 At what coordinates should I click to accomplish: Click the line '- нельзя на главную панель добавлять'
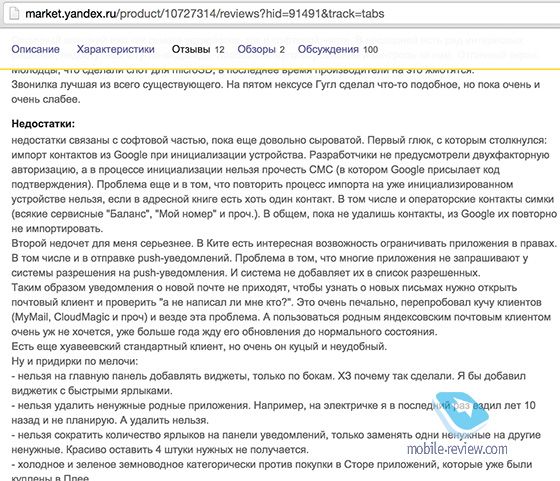269,376
